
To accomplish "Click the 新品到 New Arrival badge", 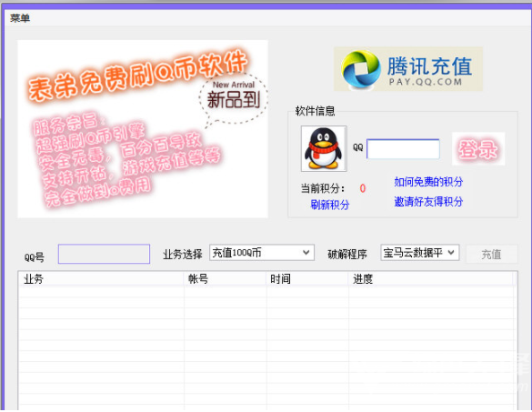I will coord(234,98).
